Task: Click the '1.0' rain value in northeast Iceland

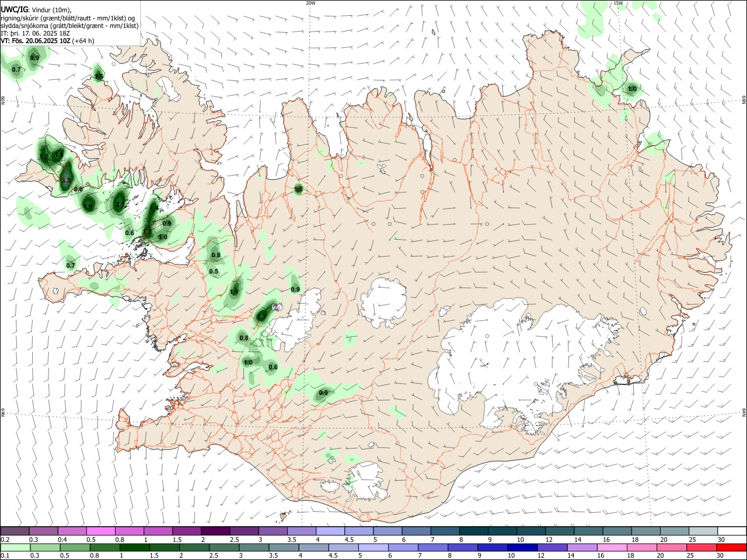Action: [x=632, y=89]
